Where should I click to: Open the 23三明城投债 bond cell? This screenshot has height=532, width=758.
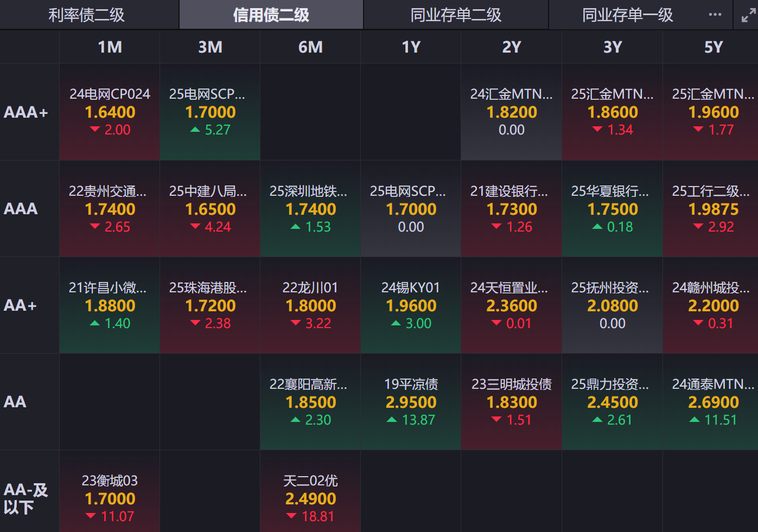(511, 402)
